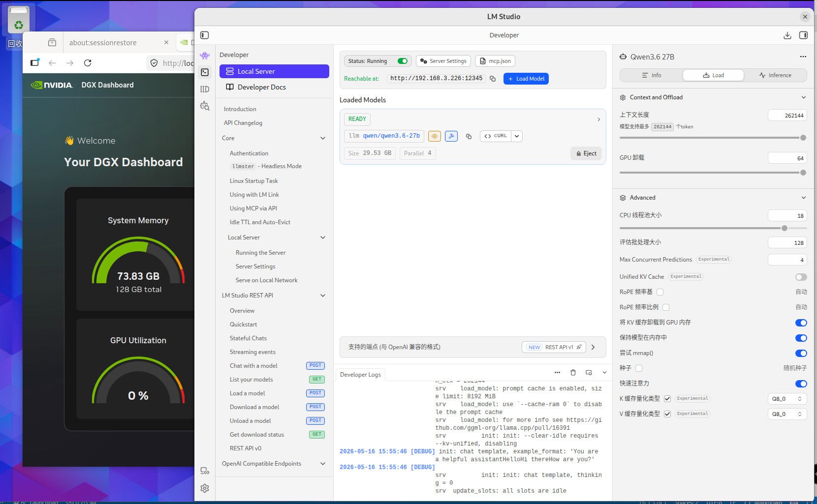Switch to the Load tab
The height and width of the screenshot is (504, 817).
(713, 75)
